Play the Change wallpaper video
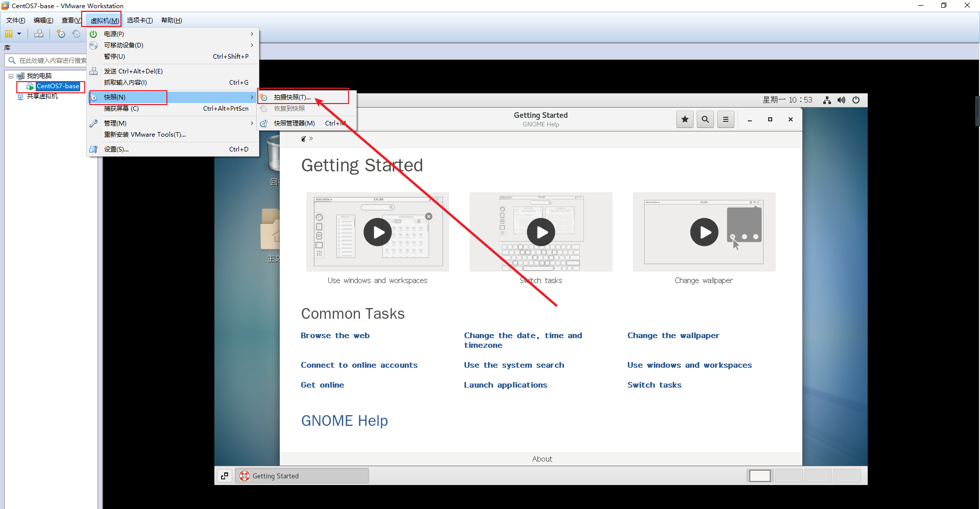Viewport: 980px width, 509px height. (x=704, y=232)
